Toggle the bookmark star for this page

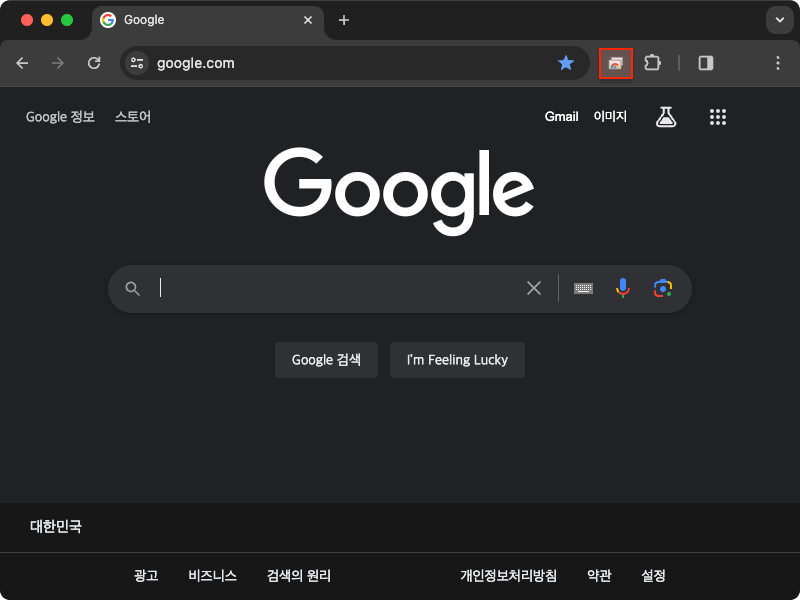tap(566, 63)
